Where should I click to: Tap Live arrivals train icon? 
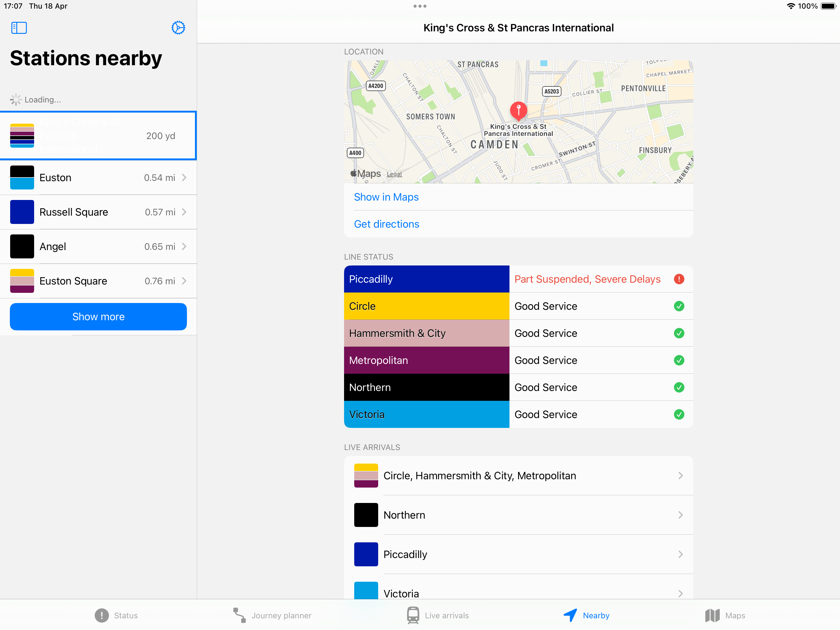413,616
